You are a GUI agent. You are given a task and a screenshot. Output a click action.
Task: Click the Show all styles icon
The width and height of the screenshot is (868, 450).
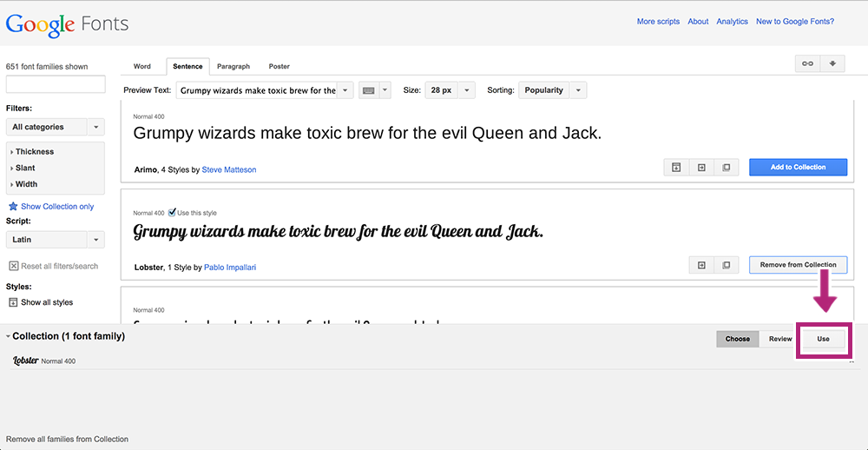(x=14, y=302)
